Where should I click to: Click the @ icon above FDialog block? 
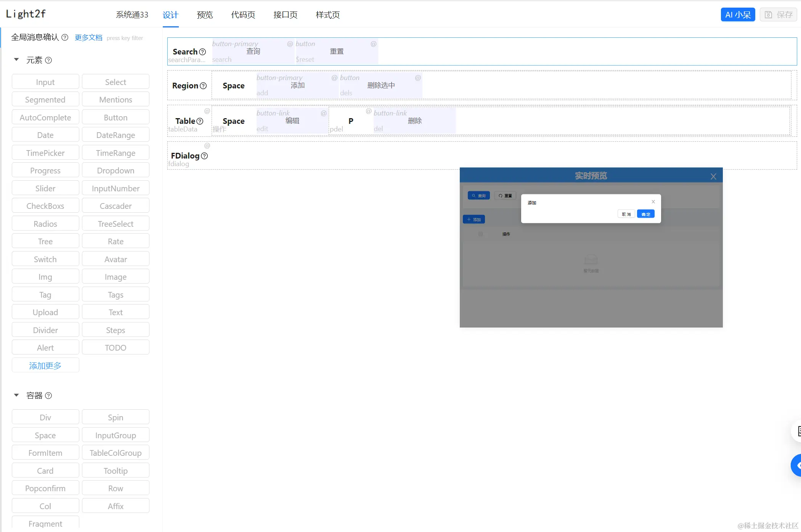pos(207,146)
